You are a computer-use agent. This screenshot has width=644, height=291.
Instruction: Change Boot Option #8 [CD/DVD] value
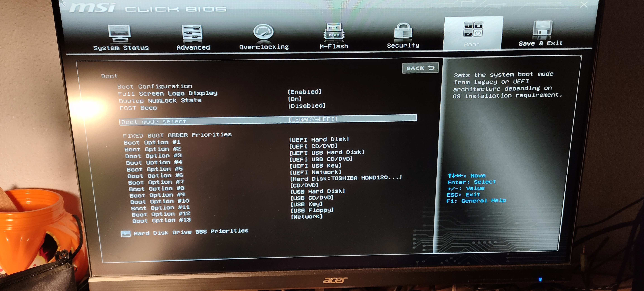pyautogui.click(x=304, y=185)
